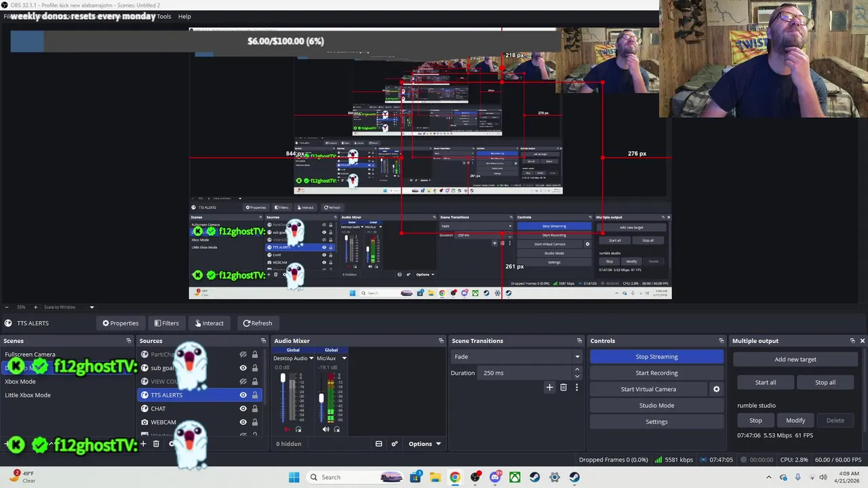
Task: Float the Sources dock
Action: [x=263, y=341]
